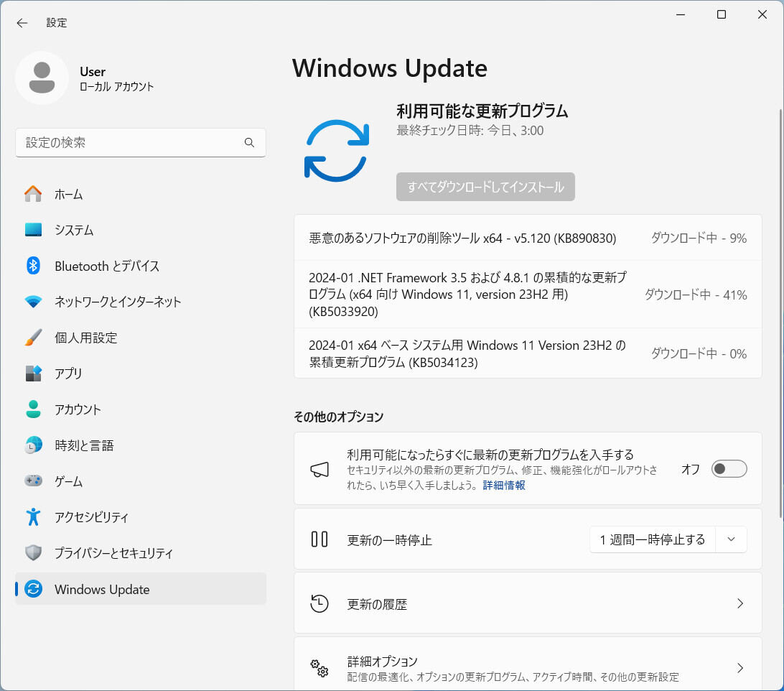Click すべてダウンロードしてインストール button
The image size is (784, 691).
485,187
